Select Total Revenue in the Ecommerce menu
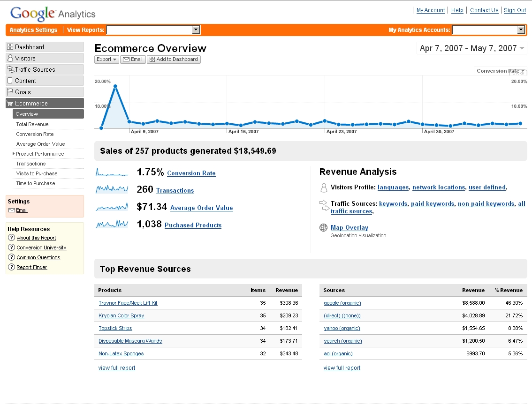The image size is (532, 405). [x=32, y=124]
